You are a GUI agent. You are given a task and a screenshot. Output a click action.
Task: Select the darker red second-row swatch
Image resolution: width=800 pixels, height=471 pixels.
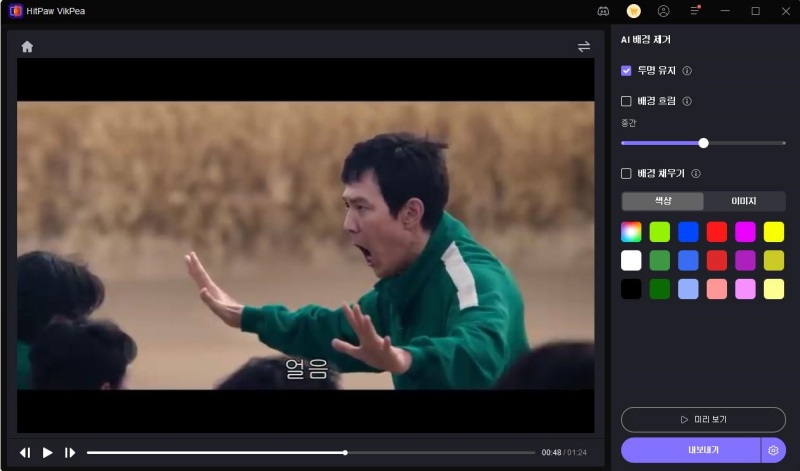pos(717,261)
